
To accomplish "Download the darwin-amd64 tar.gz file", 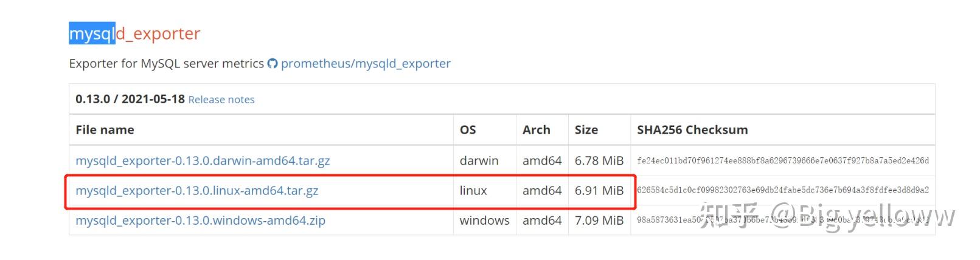I will pyautogui.click(x=203, y=161).
